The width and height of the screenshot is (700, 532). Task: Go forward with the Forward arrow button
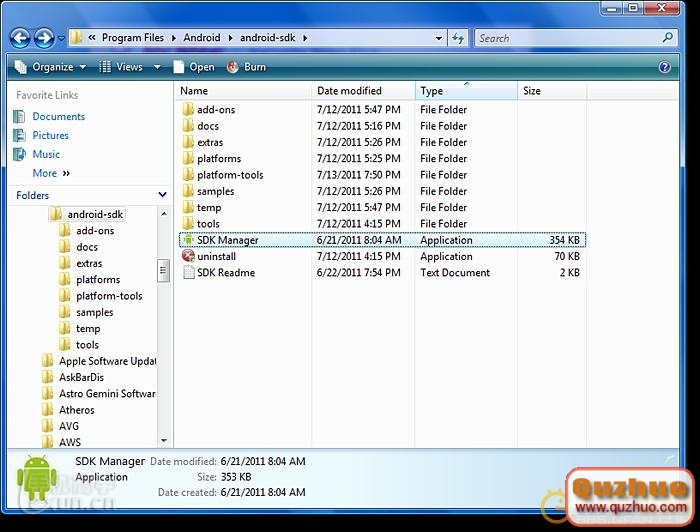44,38
